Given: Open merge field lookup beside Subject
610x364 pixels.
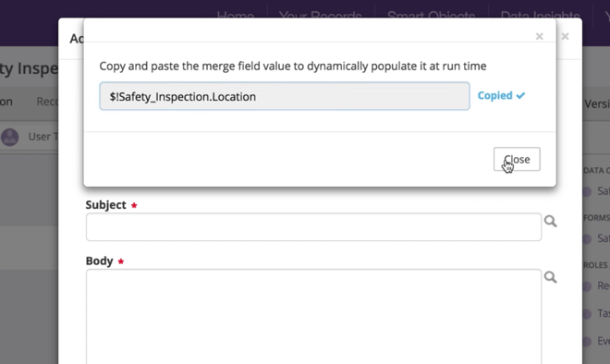Looking at the screenshot, I should 551,222.
